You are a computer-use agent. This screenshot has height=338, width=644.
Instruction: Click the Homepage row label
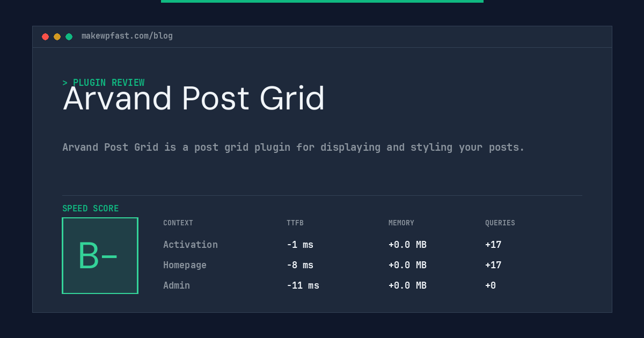[x=185, y=265]
